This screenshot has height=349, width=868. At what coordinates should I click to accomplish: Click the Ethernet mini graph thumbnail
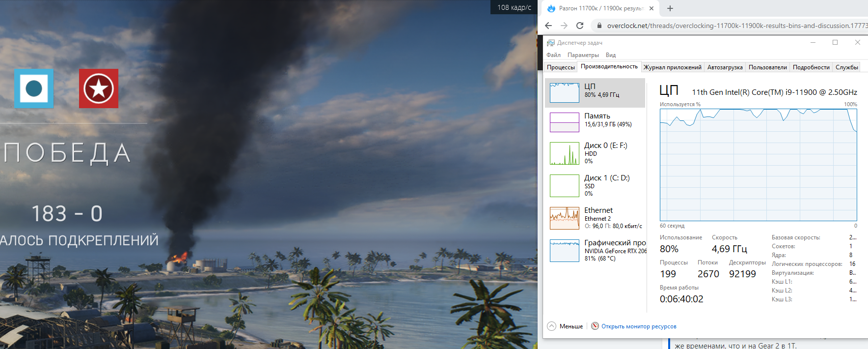pos(565,218)
